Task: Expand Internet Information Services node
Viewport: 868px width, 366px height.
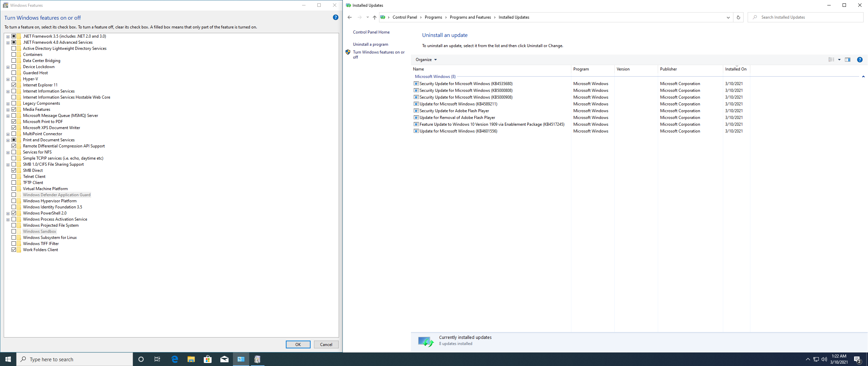Action: (8, 91)
